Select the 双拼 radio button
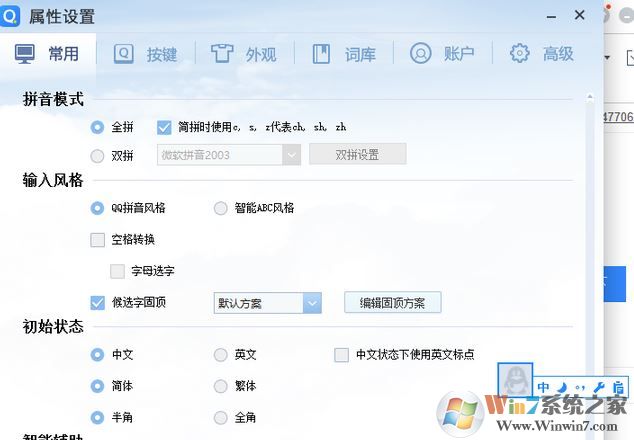The image size is (634, 440). (x=97, y=155)
